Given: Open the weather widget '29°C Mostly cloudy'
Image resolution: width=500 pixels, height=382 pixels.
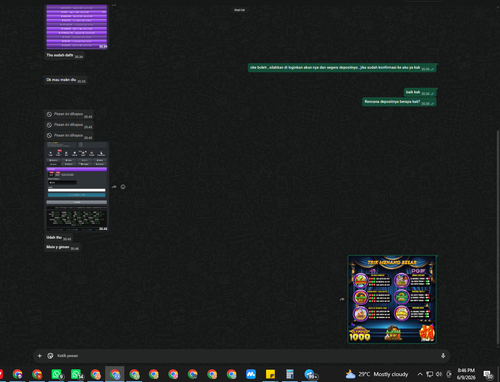Looking at the screenshot, I should (377, 374).
